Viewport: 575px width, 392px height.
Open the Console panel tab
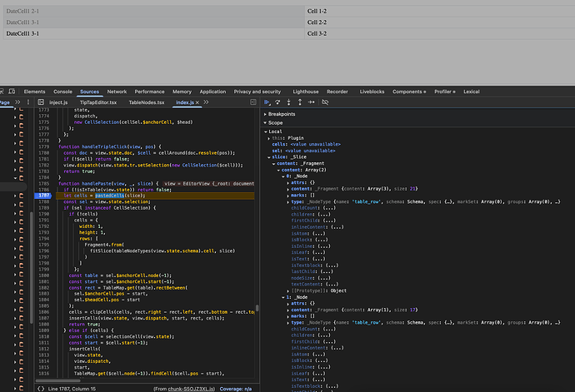62,92
